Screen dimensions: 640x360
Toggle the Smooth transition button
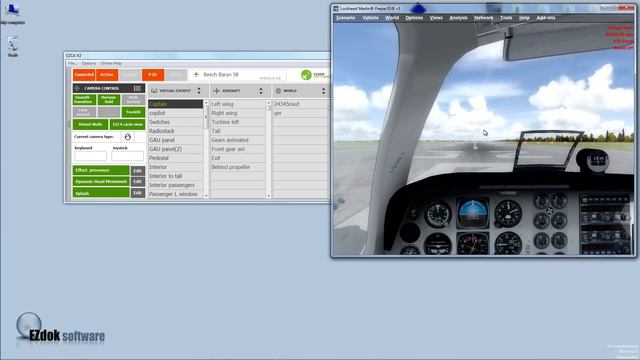tap(84, 100)
